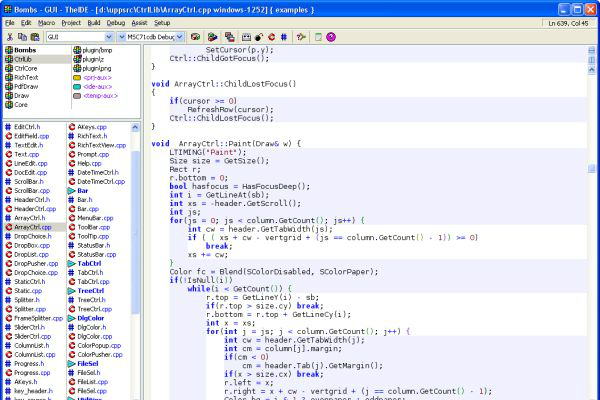600x400 pixels.
Task: Click the Copy icon in the toolbar
Action: (22, 37)
